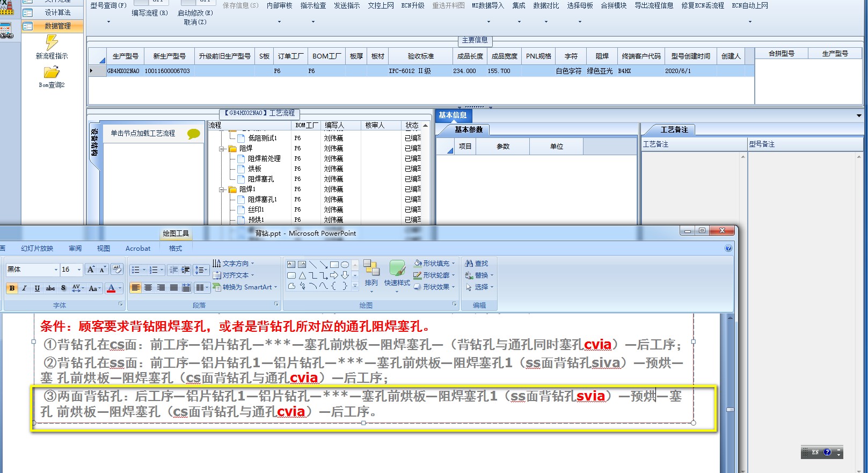Increase font size with grow font icon
868x473 pixels.
point(91,270)
